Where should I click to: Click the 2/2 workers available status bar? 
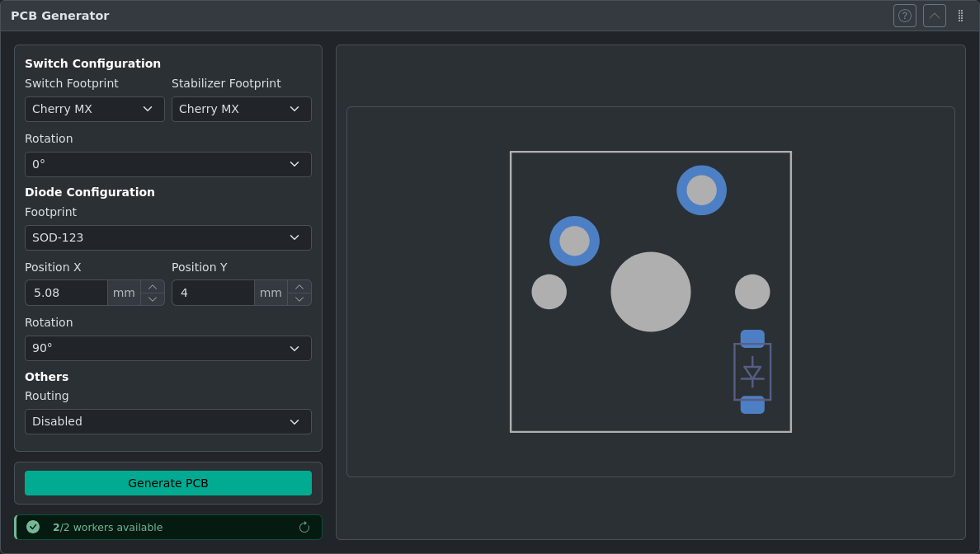167,527
